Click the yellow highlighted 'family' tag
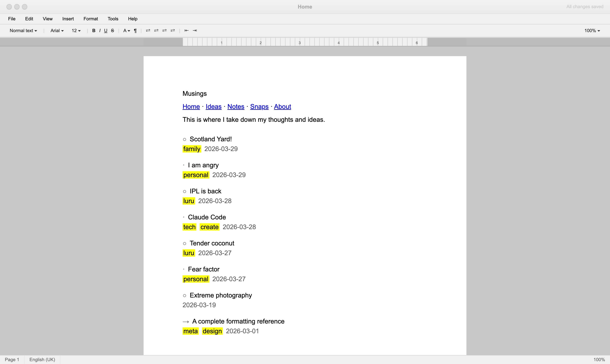The image size is (610, 364). click(192, 149)
